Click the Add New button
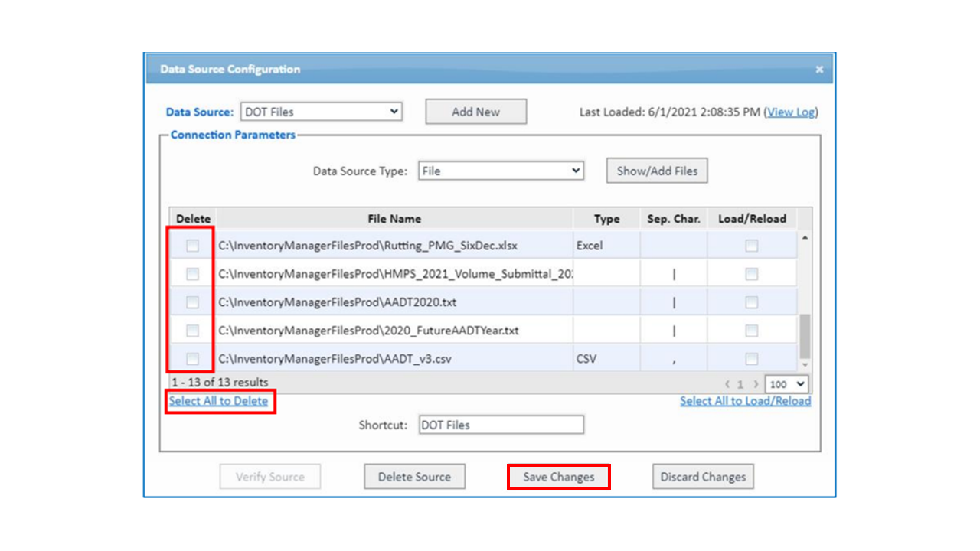This screenshot has width=980, height=551. (475, 112)
